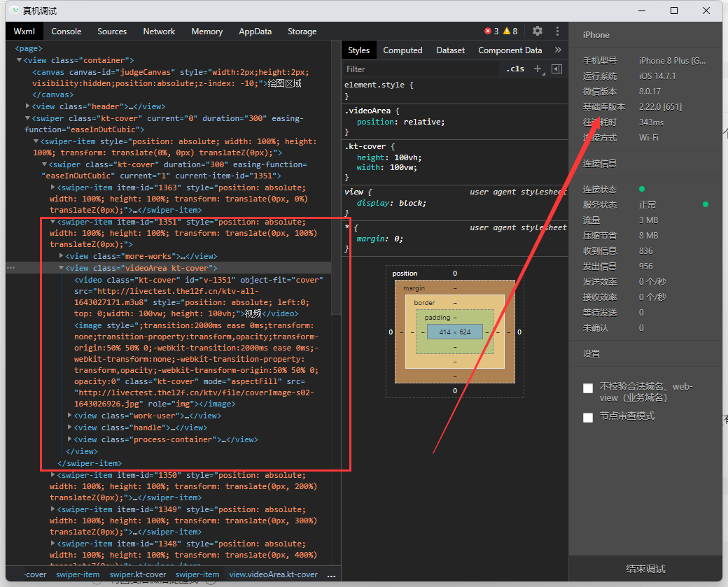The image size is (728, 587).
Task: Open the three-dot more options menu
Action: (x=557, y=31)
